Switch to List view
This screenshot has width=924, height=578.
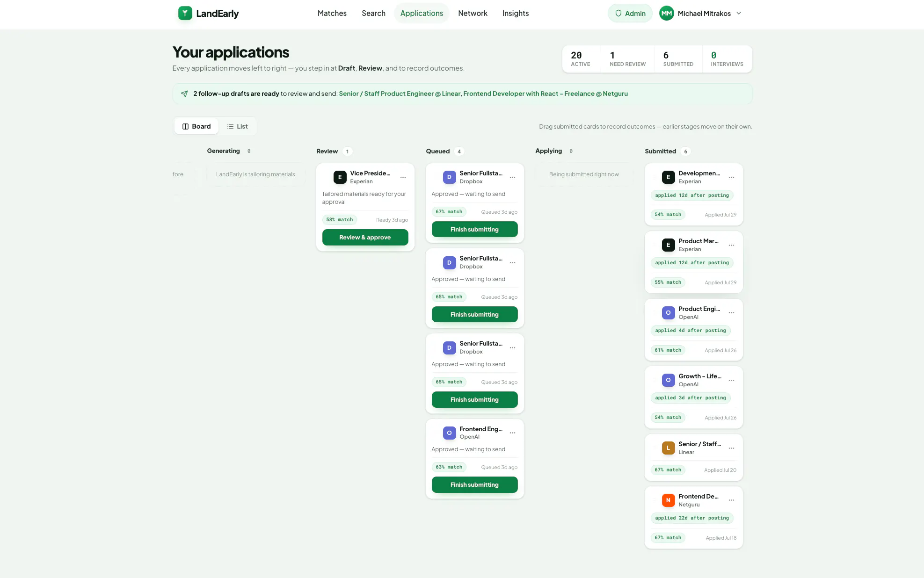coord(237,126)
